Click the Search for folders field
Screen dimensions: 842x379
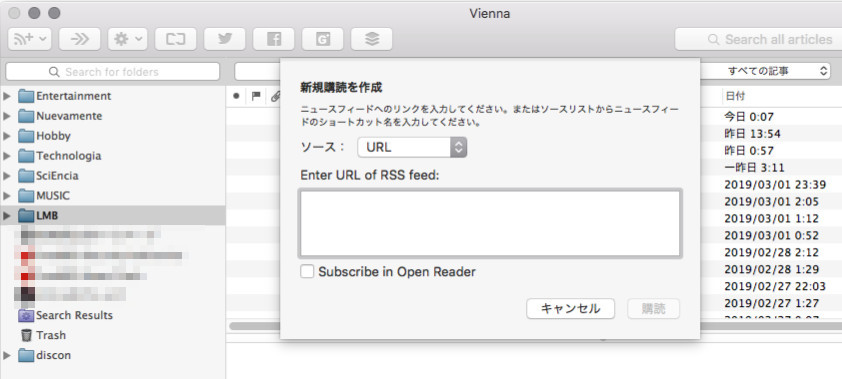[x=113, y=71]
